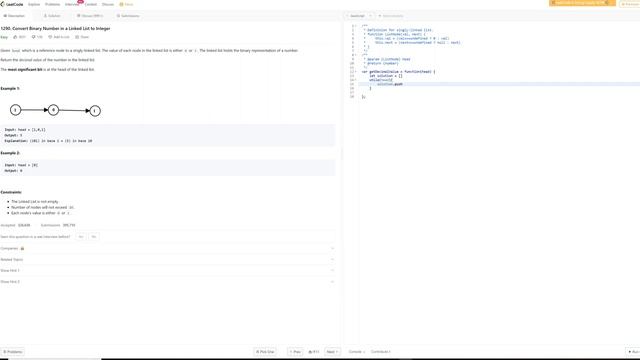This screenshot has height=360, width=640.
Task: Click the Pick One random button
Action: (265, 351)
